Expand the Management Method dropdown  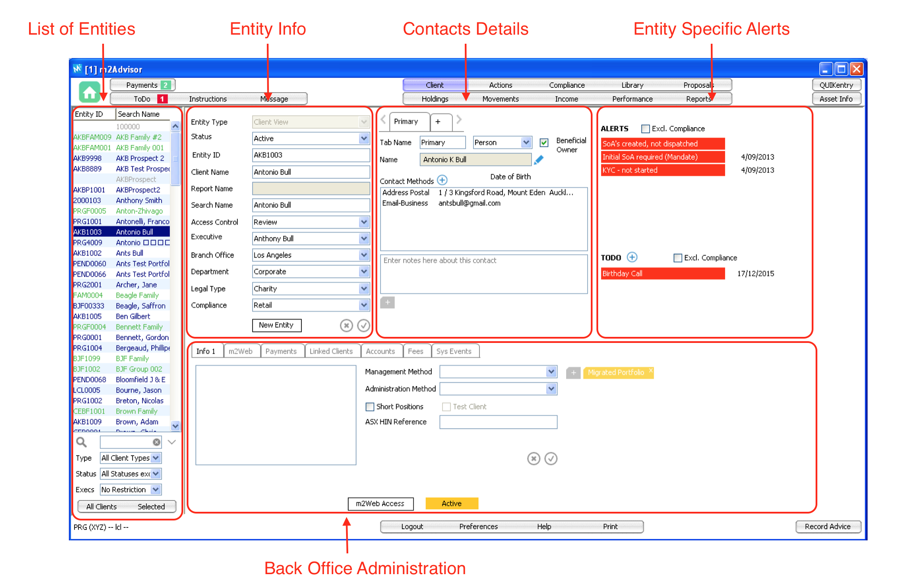coord(551,372)
